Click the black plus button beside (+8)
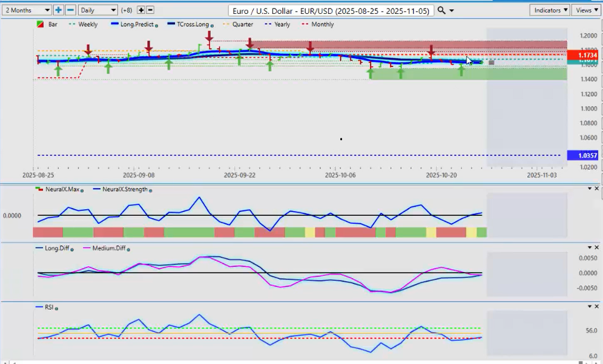Screen dimensions: 603x364 pos(141,10)
